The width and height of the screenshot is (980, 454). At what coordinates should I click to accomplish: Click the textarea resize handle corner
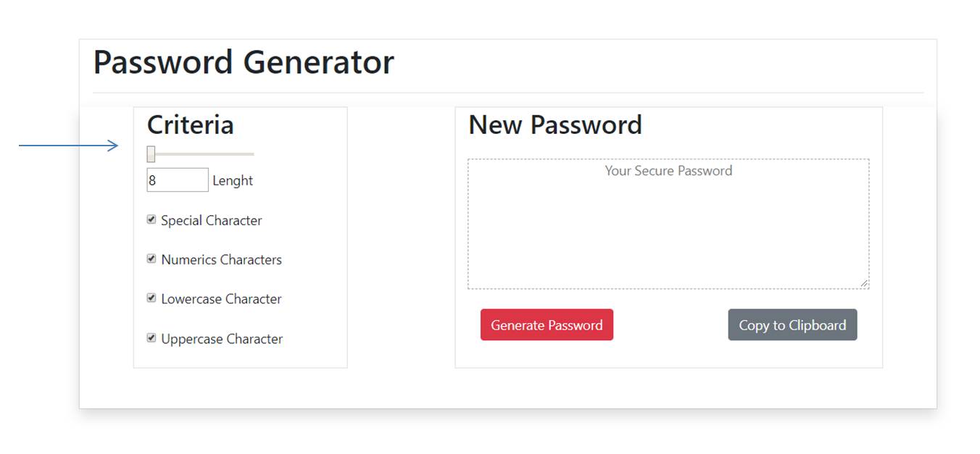pyautogui.click(x=865, y=282)
